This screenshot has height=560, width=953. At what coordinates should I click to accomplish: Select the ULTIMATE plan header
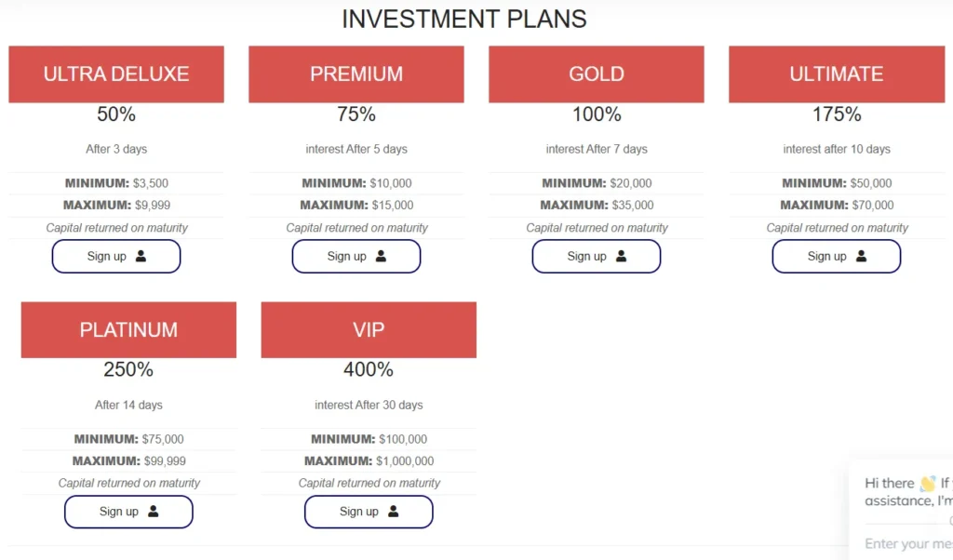(x=836, y=74)
